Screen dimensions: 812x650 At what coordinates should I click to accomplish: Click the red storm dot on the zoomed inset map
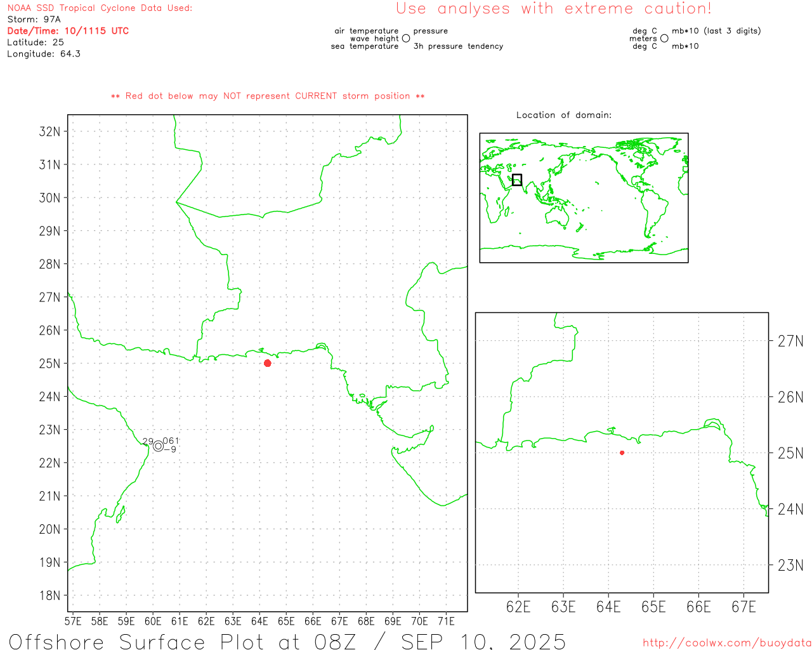pos(622,453)
